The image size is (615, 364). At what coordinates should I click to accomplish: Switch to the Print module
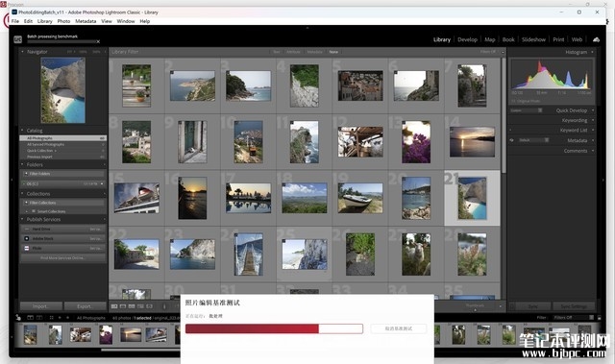coord(558,39)
